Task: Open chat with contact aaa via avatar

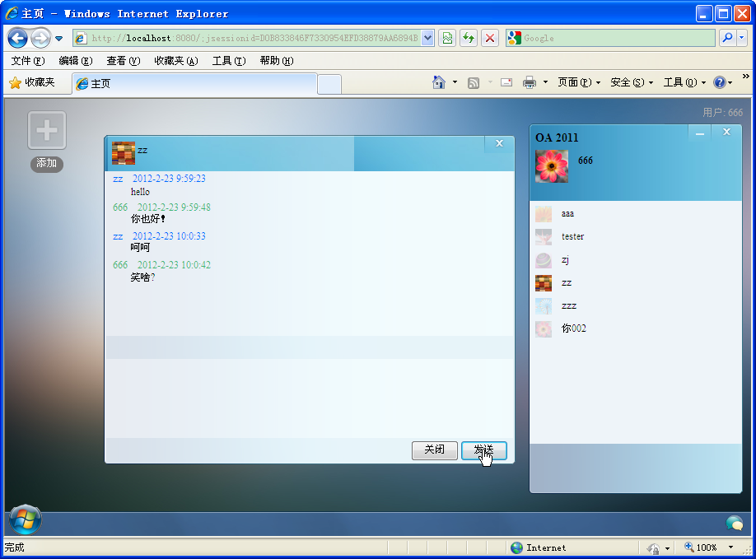Action: click(544, 213)
